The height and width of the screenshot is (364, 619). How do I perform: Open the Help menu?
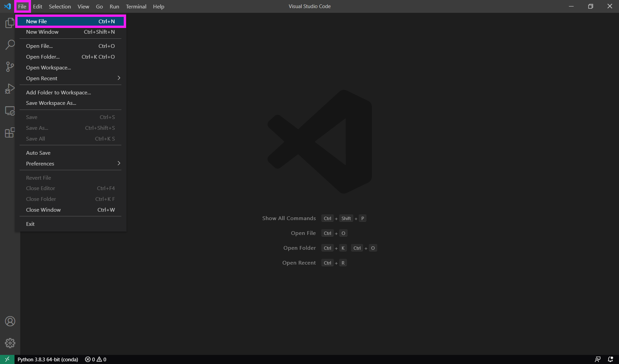pyautogui.click(x=158, y=6)
